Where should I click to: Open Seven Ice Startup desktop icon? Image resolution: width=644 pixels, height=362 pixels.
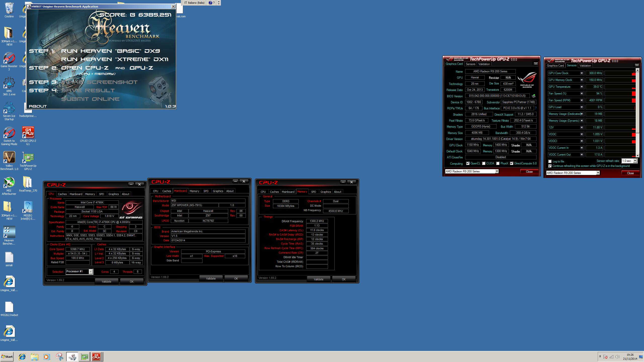click(9, 111)
